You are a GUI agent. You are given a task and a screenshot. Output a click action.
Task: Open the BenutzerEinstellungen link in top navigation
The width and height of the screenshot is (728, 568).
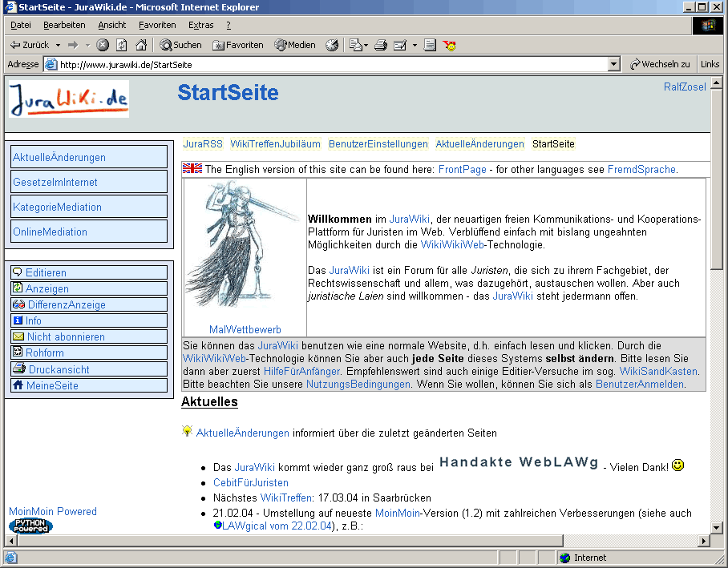[378, 144]
